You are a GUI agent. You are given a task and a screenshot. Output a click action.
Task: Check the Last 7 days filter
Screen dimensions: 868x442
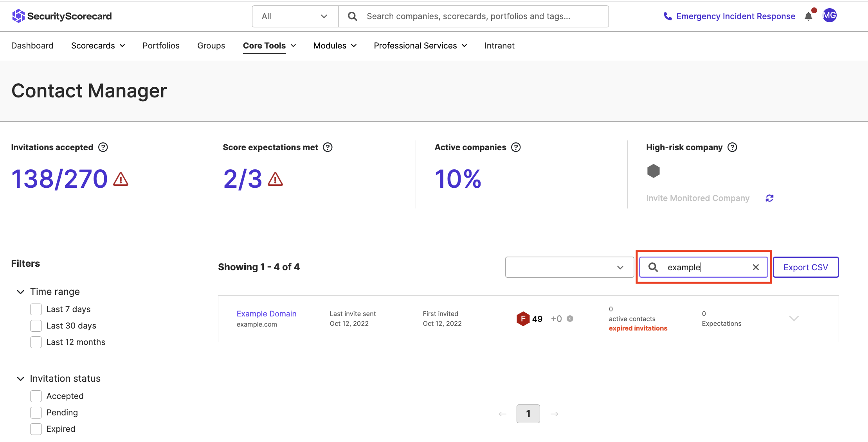pyautogui.click(x=36, y=309)
